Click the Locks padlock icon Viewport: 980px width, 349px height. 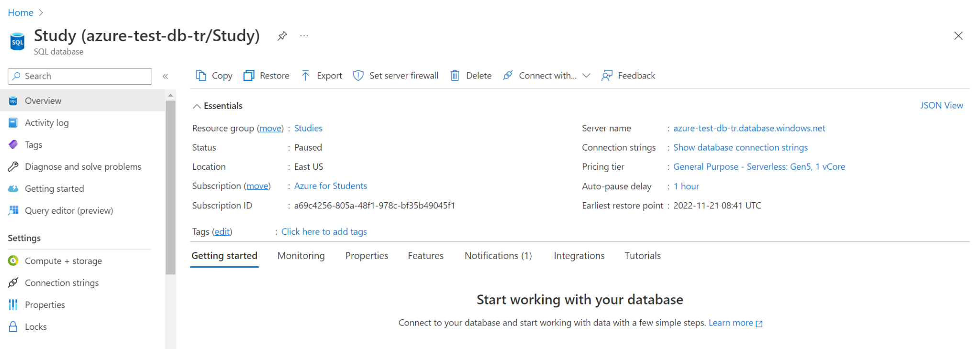(x=13, y=327)
